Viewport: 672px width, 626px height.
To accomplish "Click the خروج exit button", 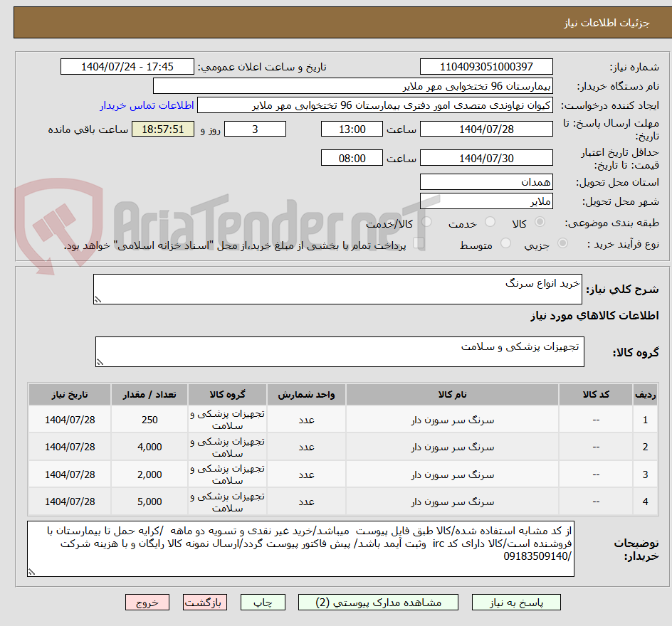I will pyautogui.click(x=147, y=602).
